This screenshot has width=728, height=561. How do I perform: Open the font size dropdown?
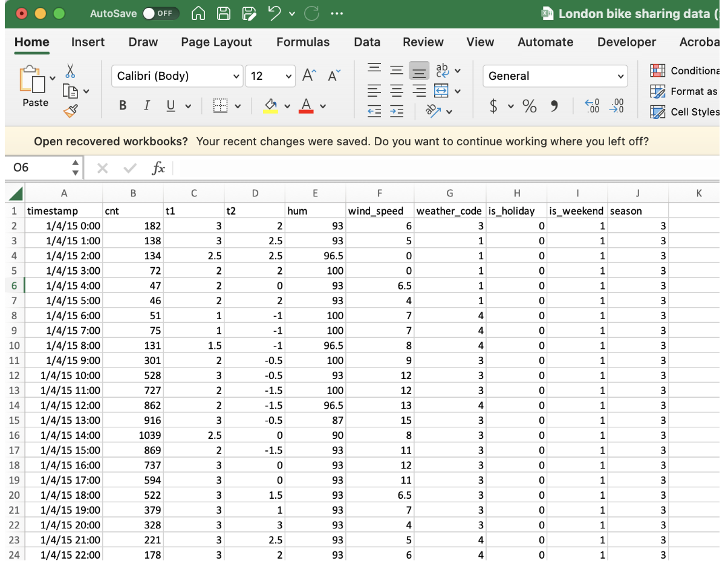288,76
